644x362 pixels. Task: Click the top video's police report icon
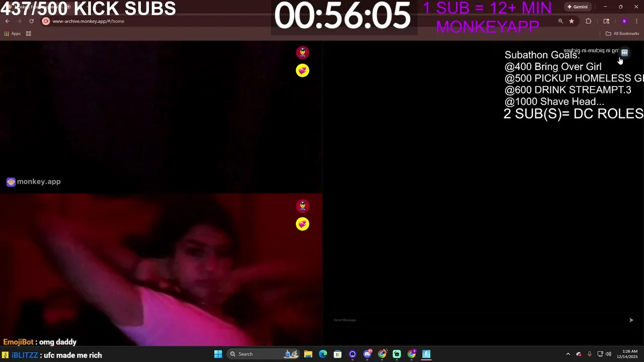302,52
